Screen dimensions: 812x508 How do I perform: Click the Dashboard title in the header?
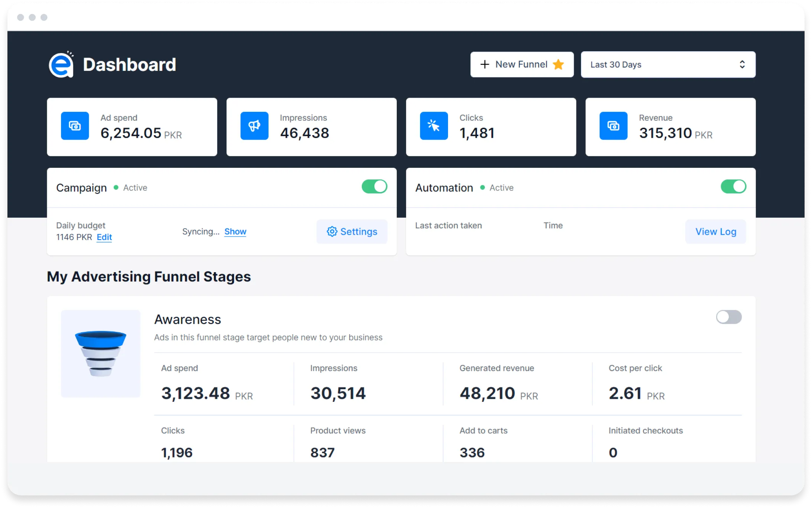coord(129,64)
